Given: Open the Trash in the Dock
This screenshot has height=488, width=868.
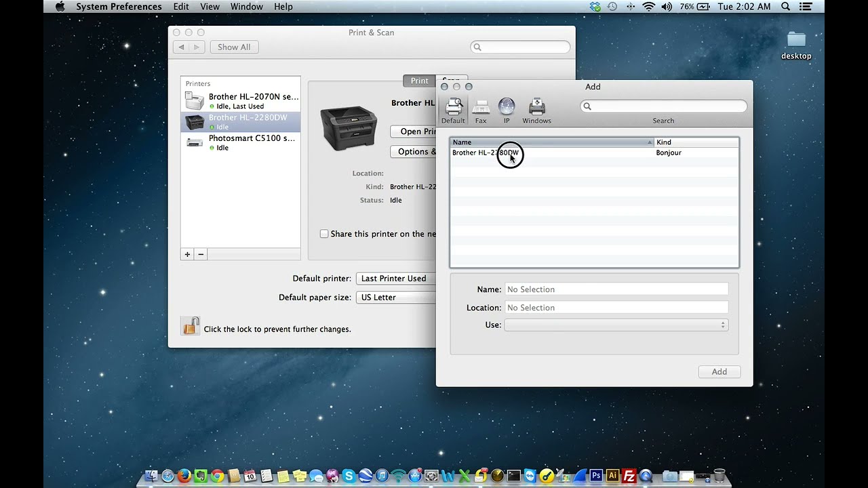Looking at the screenshot, I should (719, 476).
